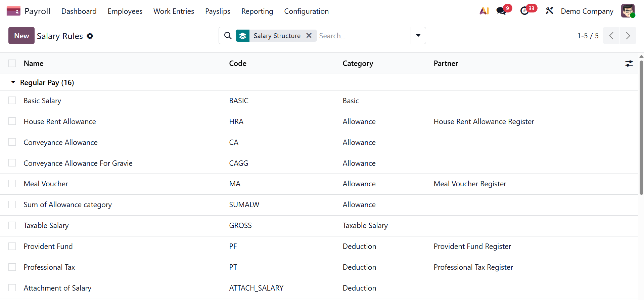Open the activities clock icon
This screenshot has width=644, height=300.
click(x=524, y=11)
